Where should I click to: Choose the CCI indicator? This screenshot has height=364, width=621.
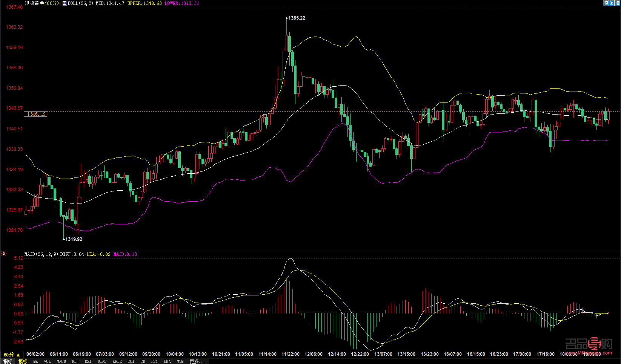click(131, 361)
